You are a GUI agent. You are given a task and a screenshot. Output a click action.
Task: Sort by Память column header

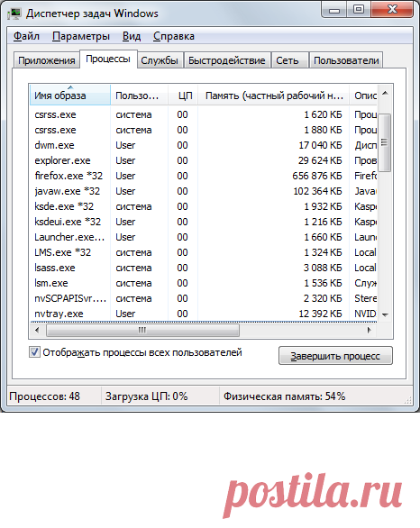click(273, 96)
